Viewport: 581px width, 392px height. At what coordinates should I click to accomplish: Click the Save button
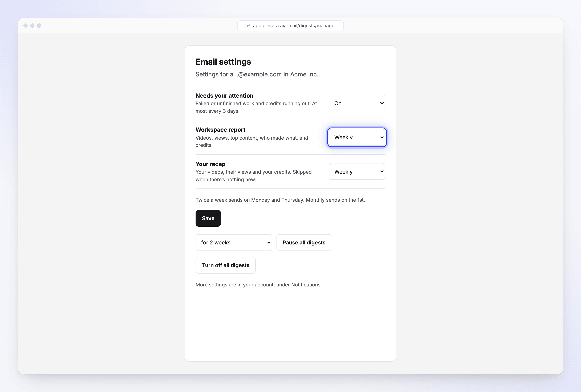pos(208,218)
